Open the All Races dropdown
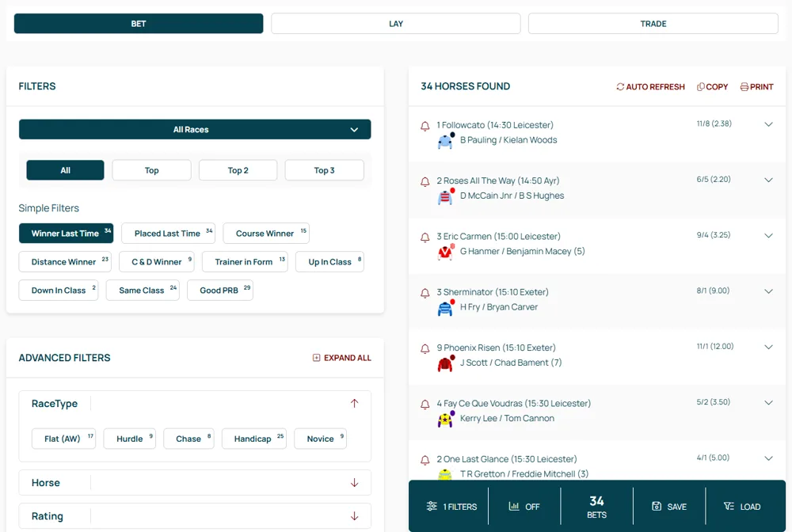792x532 pixels. coord(195,129)
